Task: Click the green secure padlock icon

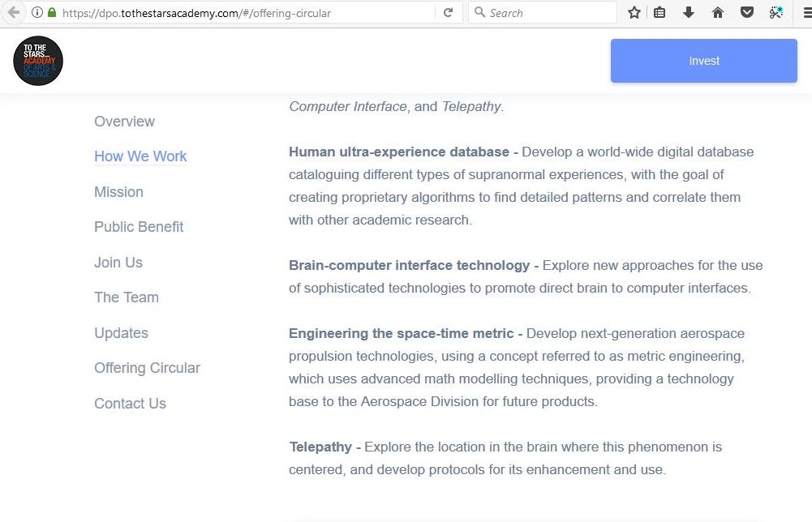Action: pos(52,13)
